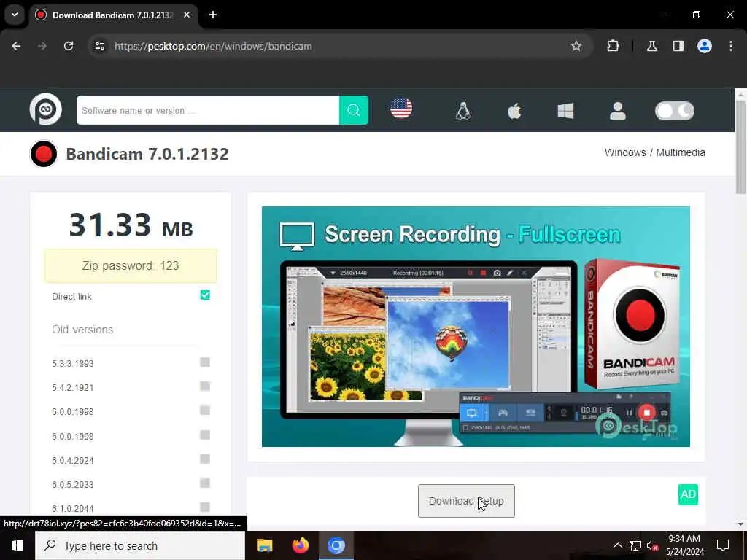View site information icon in address bar
The height and width of the screenshot is (560, 747).
pos(99,46)
